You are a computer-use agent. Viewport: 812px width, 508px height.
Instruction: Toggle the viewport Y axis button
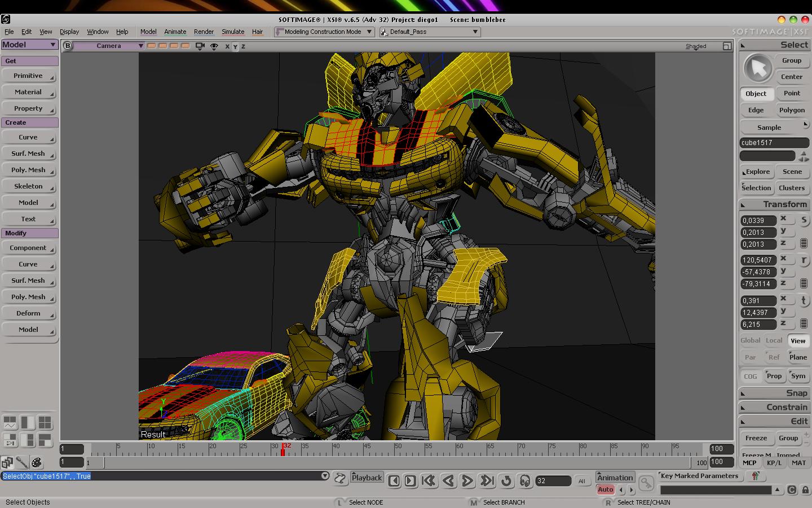[x=235, y=46]
